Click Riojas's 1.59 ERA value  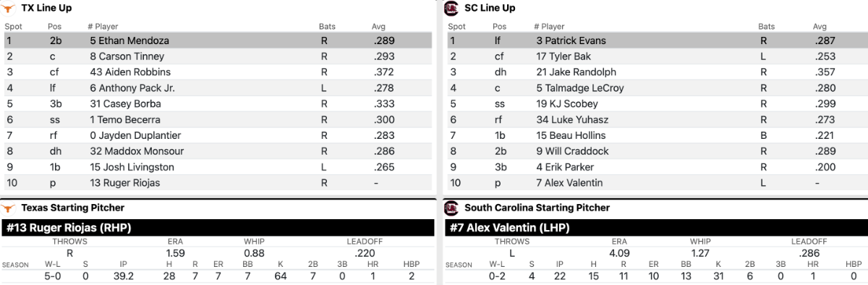(175, 253)
